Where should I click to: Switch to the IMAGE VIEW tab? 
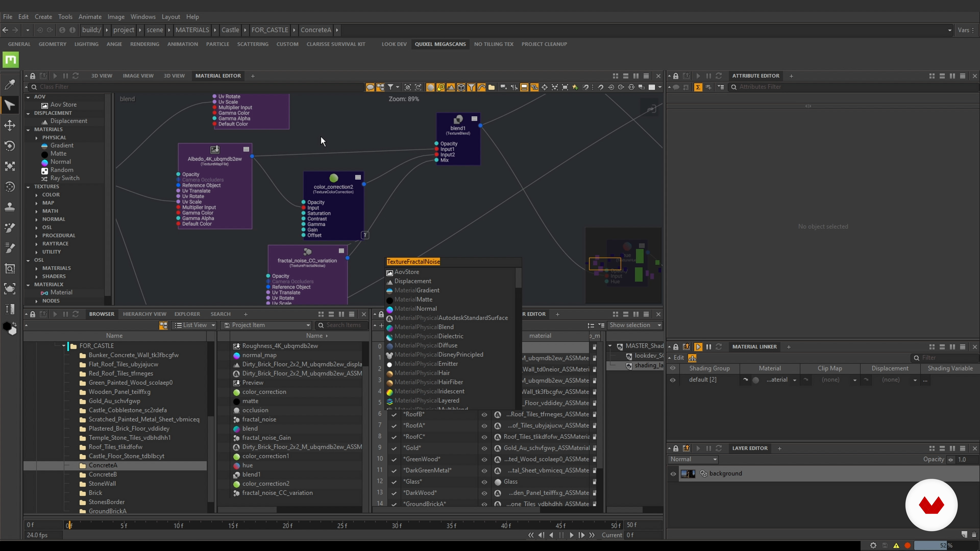click(x=138, y=76)
